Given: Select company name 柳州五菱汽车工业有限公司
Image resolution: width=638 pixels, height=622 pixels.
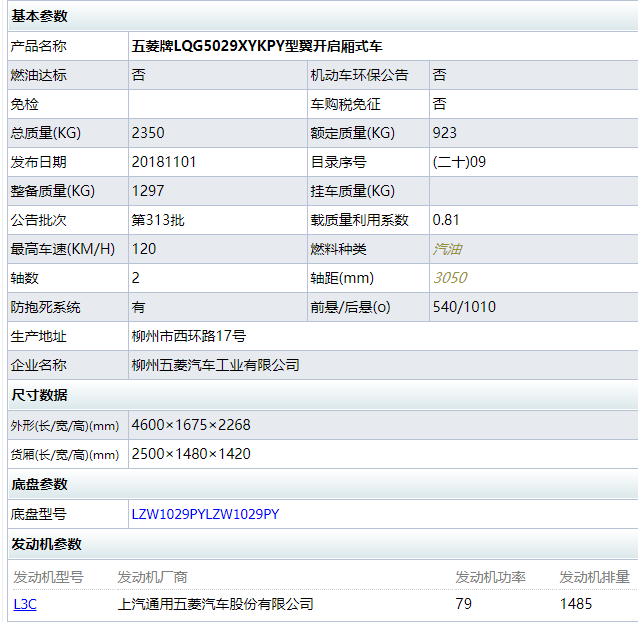Looking at the screenshot, I should coord(216,365).
